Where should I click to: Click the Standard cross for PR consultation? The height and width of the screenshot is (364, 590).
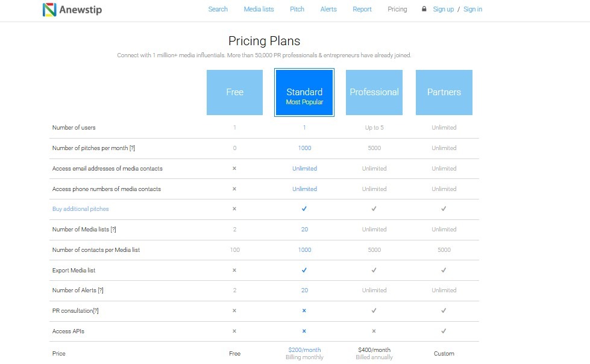coord(304,310)
